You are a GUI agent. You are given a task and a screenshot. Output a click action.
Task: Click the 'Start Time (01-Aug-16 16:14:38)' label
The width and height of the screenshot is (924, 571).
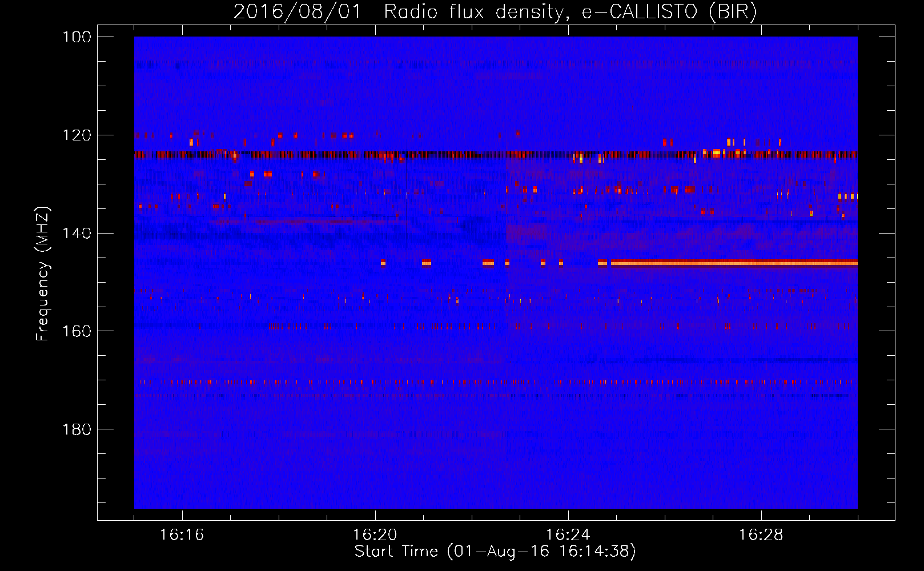tap(495, 552)
